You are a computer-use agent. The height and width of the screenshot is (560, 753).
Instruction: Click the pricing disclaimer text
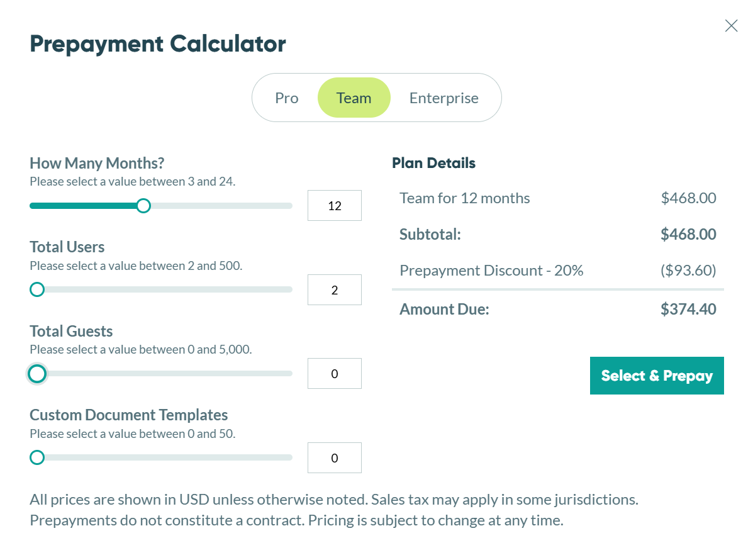click(x=333, y=510)
